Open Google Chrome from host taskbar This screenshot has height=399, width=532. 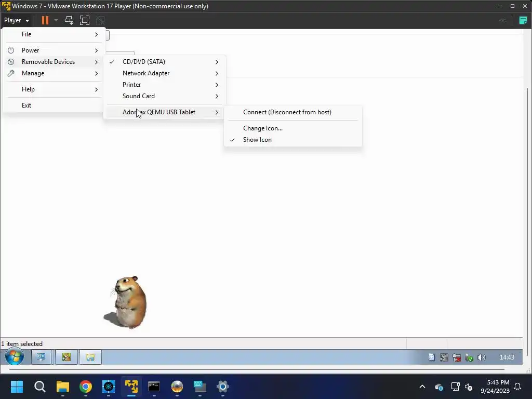[x=86, y=387]
